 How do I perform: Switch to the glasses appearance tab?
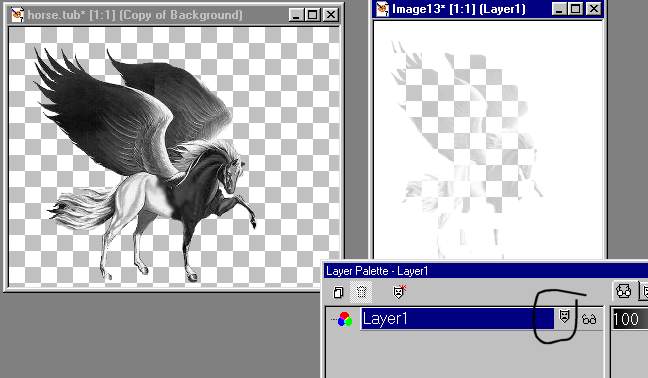624,291
